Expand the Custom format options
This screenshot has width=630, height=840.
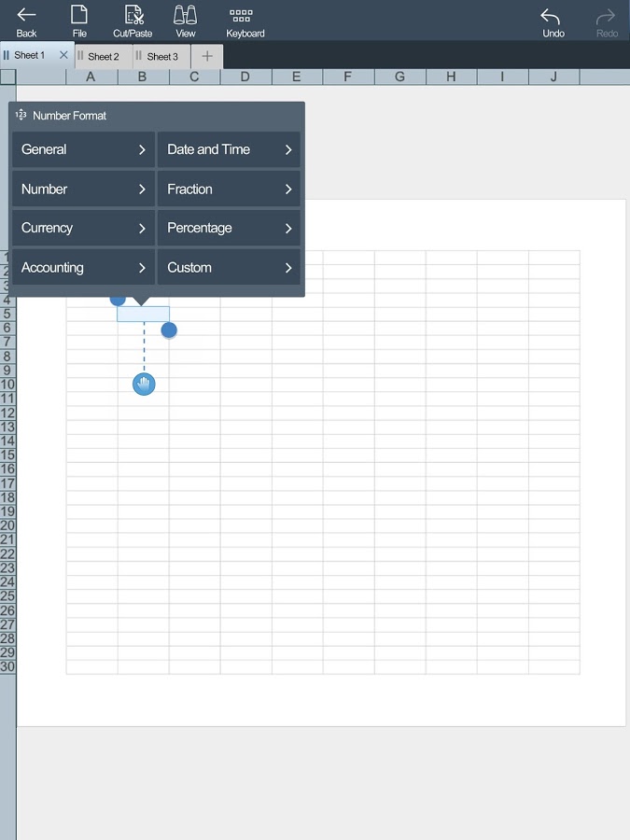tap(229, 267)
